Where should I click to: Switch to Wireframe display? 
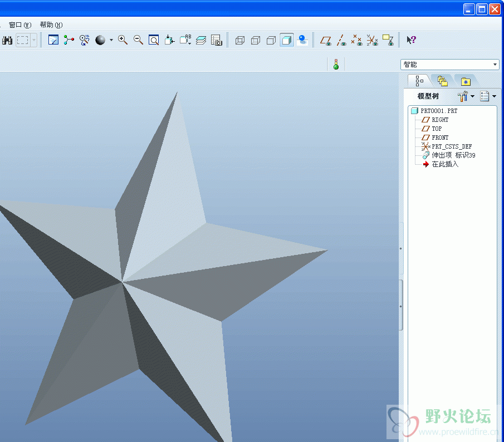pos(240,40)
